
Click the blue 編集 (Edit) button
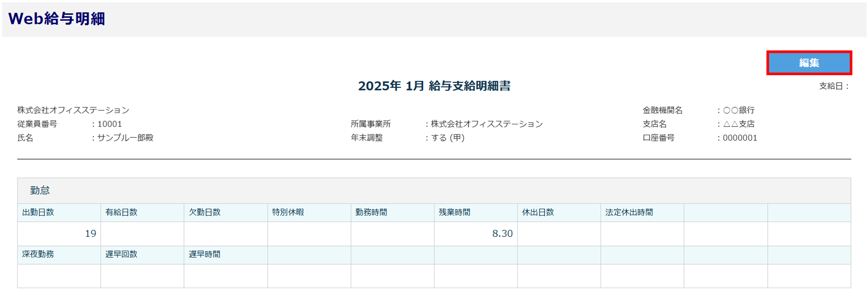click(x=809, y=63)
